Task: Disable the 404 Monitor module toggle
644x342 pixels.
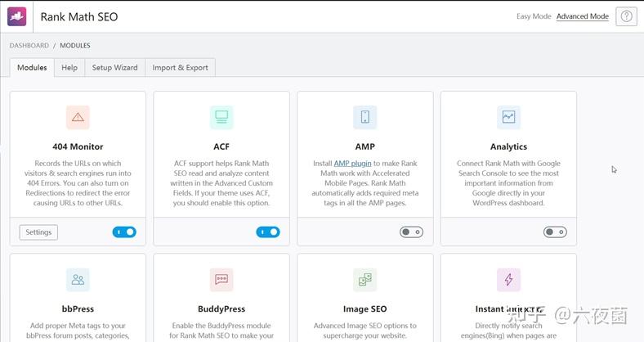Action: tap(124, 232)
